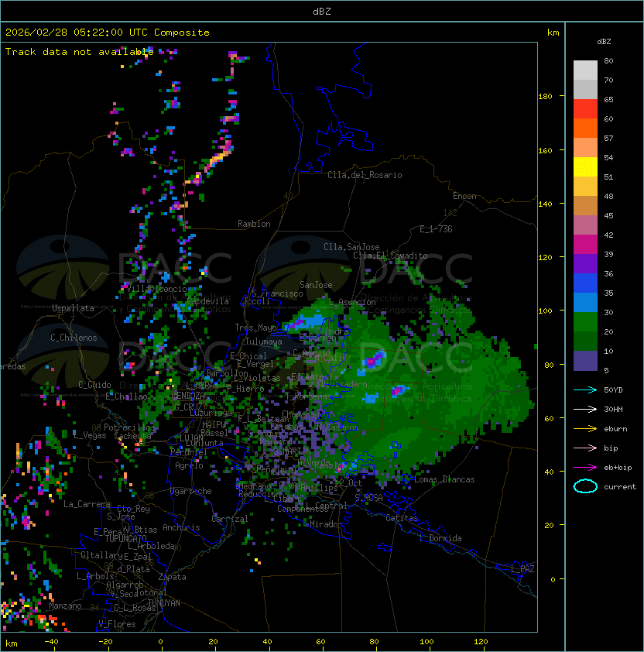644x652 pixels.
Task: Click the pink bip arrow in legend
Action: coord(585,448)
